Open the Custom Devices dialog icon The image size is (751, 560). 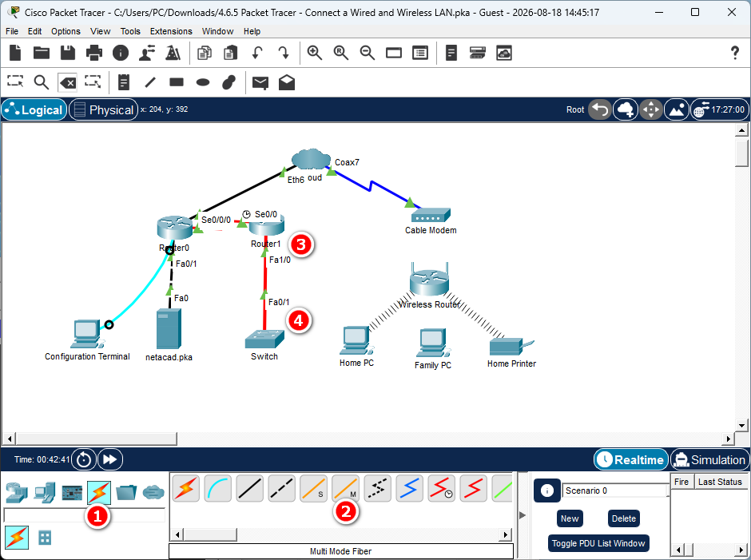click(x=420, y=53)
